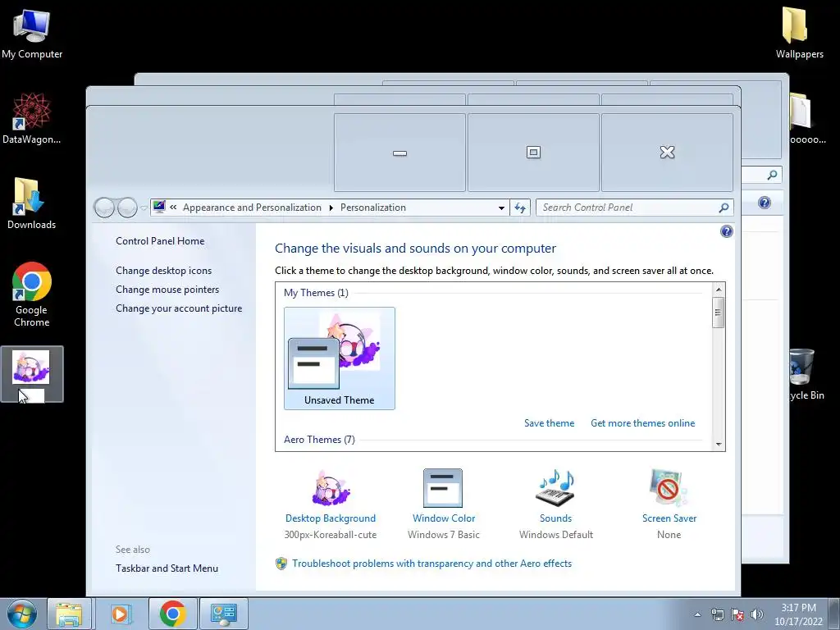The width and height of the screenshot is (840, 630).
Task: Click the theme list scrollbar thumb
Action: pyautogui.click(x=719, y=313)
